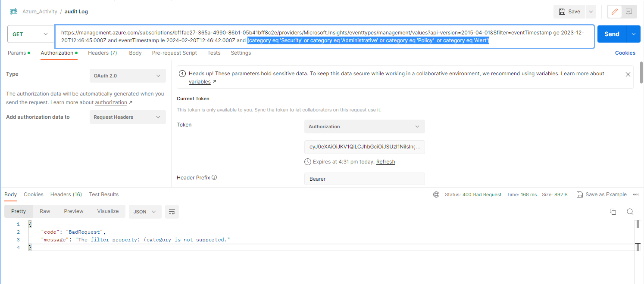Click the token value field
Image resolution: width=644 pixels, height=284 pixels.
(365, 147)
